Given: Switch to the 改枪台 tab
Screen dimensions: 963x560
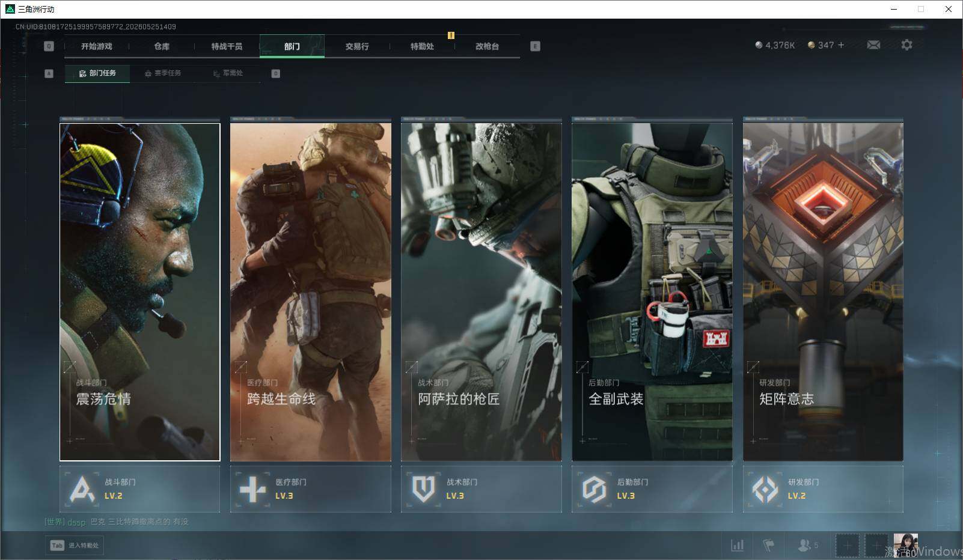Looking at the screenshot, I should click(x=487, y=46).
